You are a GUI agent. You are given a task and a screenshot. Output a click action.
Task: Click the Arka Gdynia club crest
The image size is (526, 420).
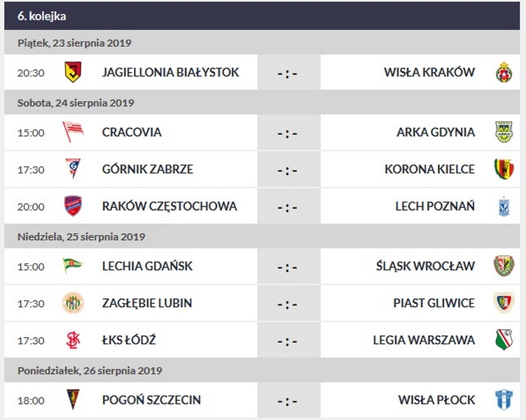[x=503, y=132]
